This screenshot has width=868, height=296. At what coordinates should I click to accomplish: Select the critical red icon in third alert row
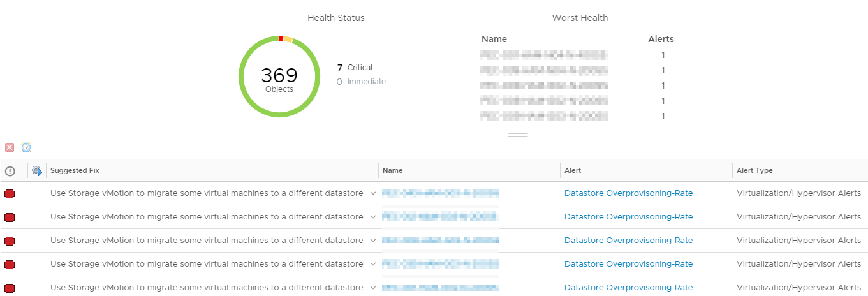(x=10, y=241)
